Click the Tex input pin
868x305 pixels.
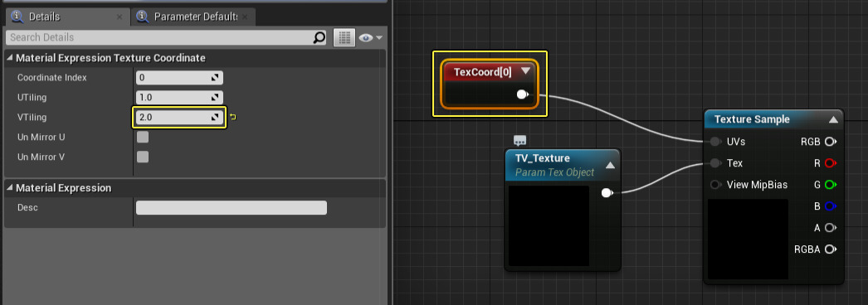715,163
